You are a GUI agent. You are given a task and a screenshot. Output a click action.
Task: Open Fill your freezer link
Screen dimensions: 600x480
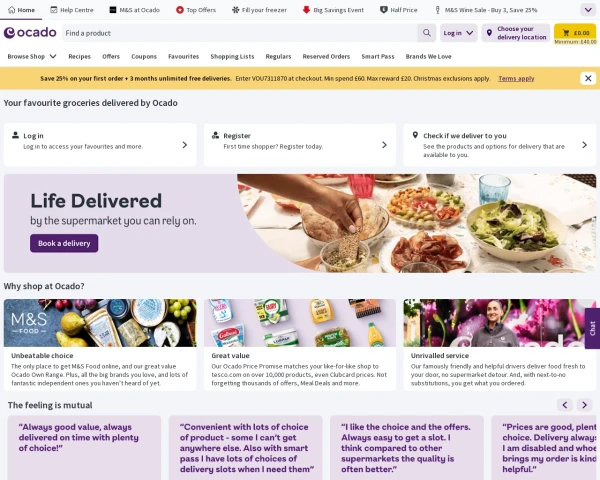point(259,10)
